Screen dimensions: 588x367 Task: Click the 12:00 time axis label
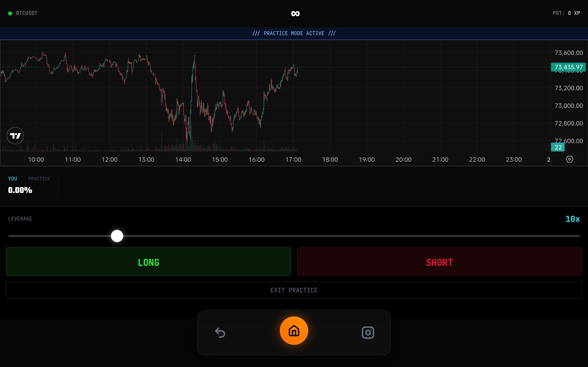pyautogui.click(x=110, y=160)
